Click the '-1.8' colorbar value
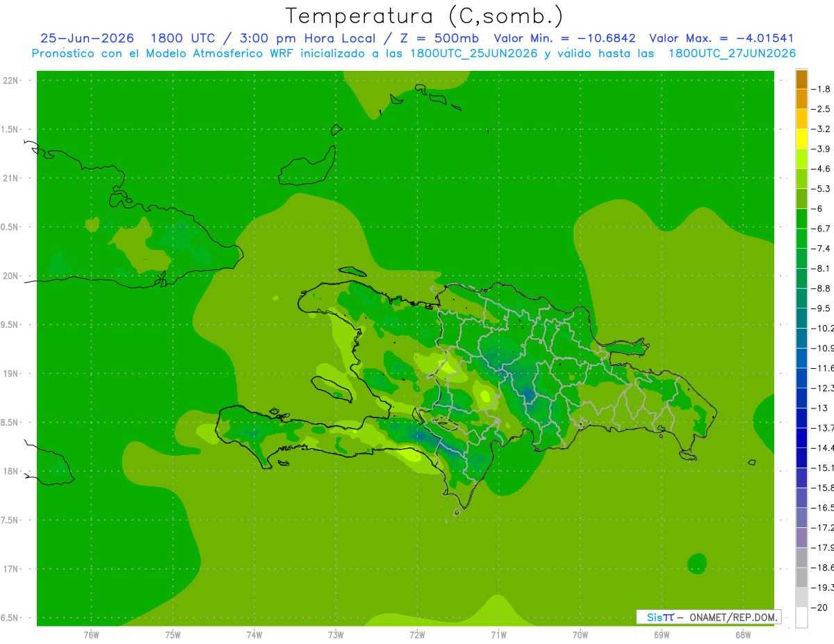 point(821,89)
